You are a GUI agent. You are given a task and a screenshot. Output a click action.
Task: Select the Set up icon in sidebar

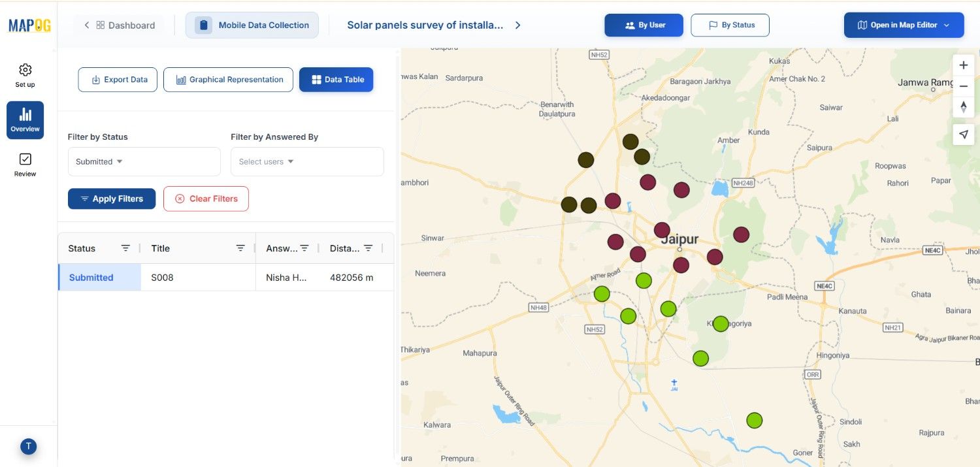pyautogui.click(x=25, y=74)
